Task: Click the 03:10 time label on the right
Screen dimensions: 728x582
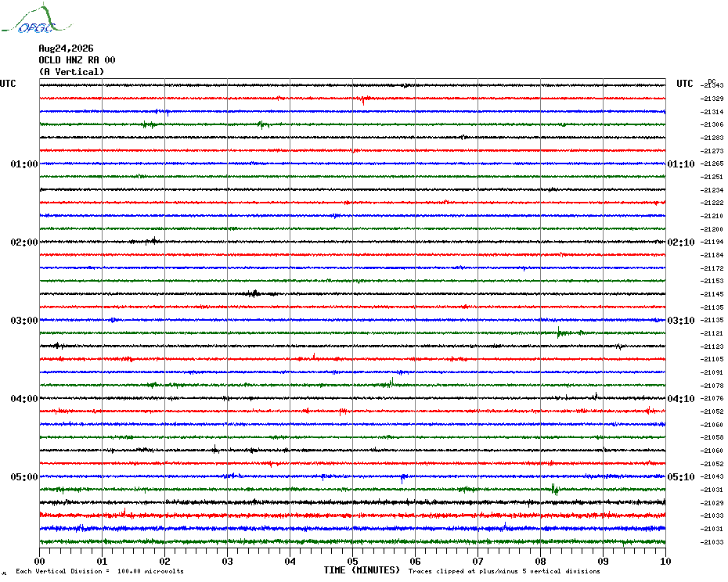Action: pyautogui.click(x=681, y=320)
